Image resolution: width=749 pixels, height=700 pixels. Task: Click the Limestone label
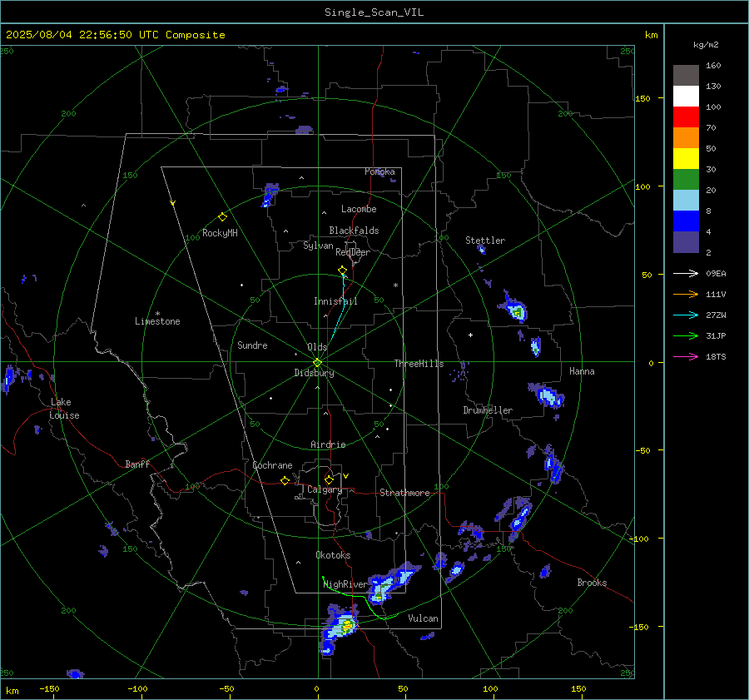coord(157,321)
